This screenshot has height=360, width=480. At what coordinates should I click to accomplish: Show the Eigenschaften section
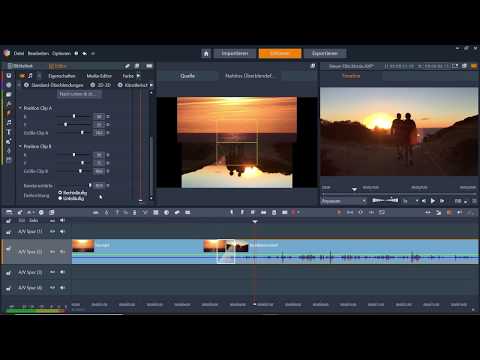point(62,76)
